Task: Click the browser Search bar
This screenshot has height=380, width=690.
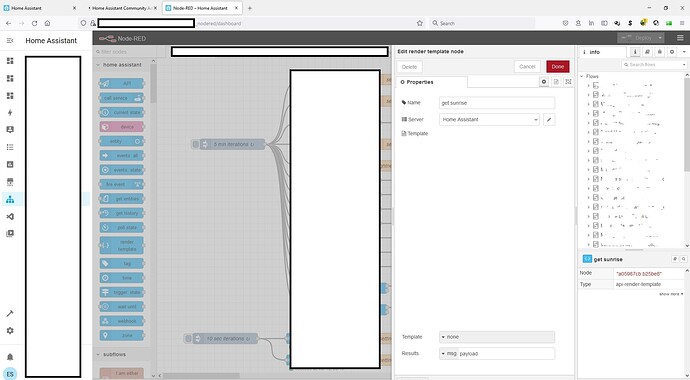Action: pyautogui.click(x=482, y=23)
